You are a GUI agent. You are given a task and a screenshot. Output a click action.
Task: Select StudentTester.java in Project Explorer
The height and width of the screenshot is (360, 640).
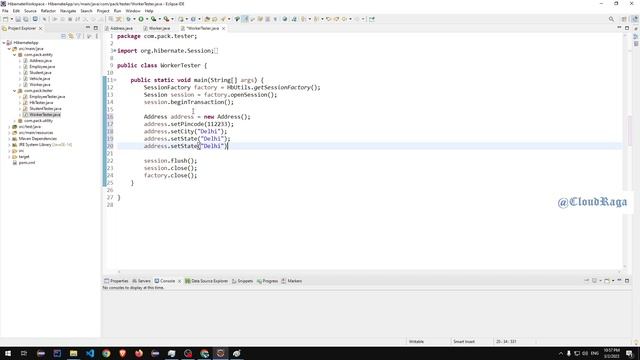coord(45,109)
